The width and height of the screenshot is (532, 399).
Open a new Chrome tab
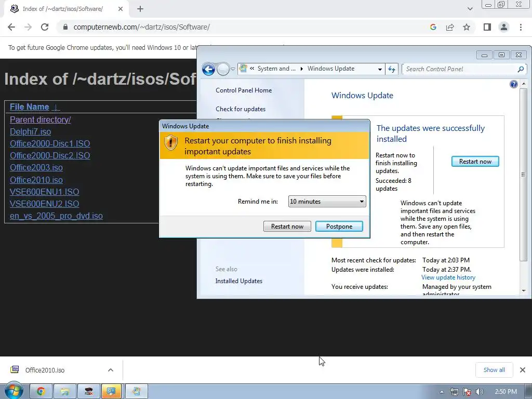pos(140,9)
